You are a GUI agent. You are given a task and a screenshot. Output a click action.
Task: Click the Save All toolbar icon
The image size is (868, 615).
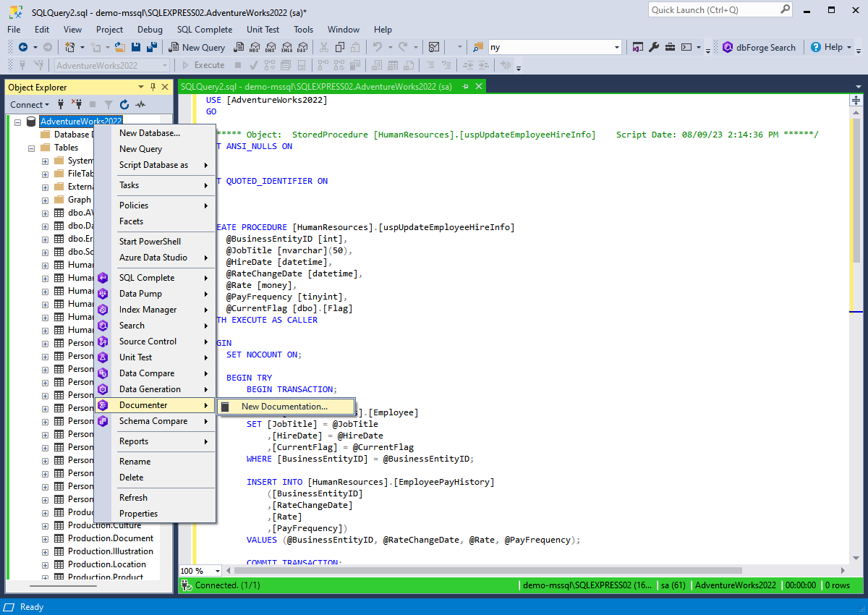(x=152, y=47)
